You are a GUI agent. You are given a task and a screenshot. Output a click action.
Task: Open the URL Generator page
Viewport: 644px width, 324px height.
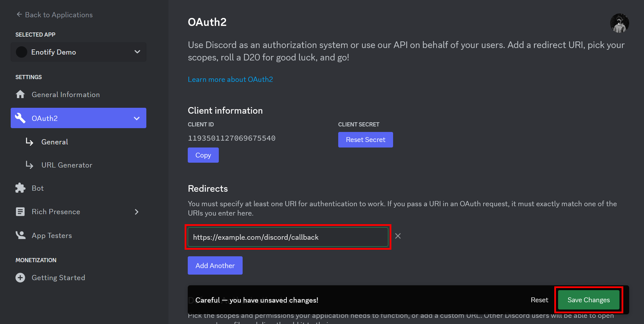tap(67, 165)
